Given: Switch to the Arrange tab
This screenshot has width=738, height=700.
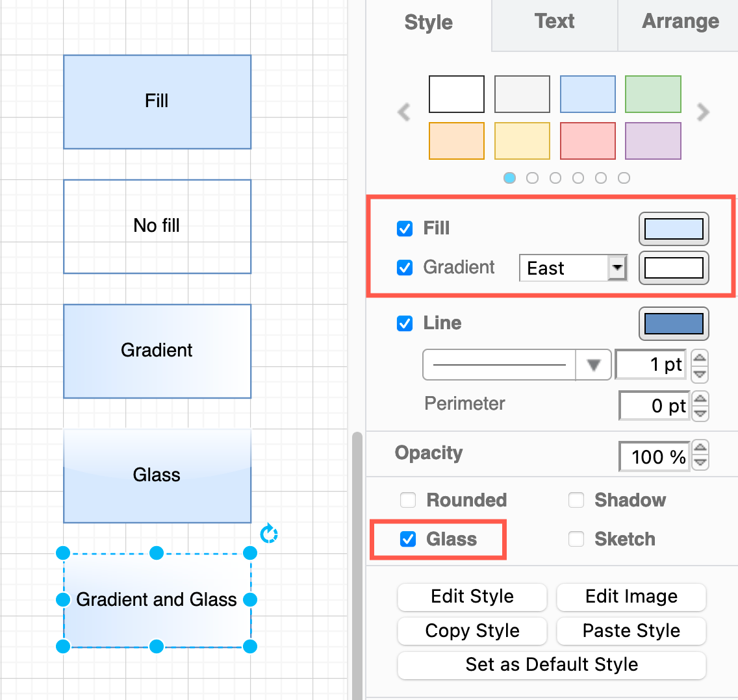Looking at the screenshot, I should click(680, 21).
